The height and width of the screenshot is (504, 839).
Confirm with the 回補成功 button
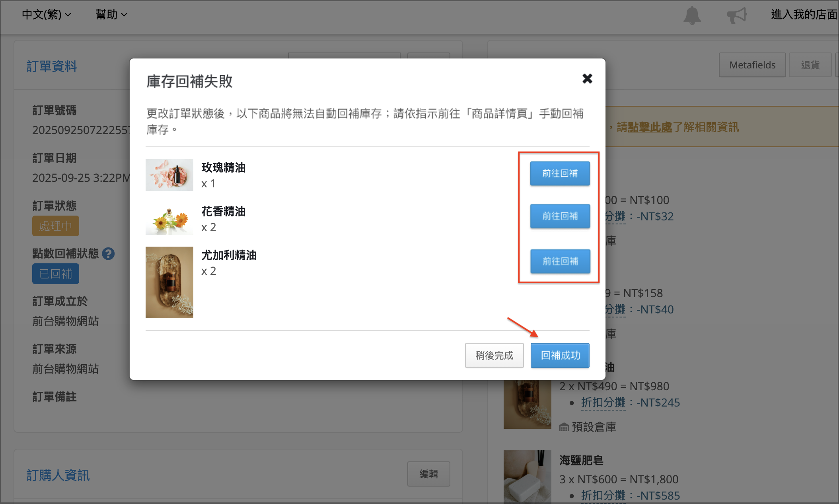560,355
